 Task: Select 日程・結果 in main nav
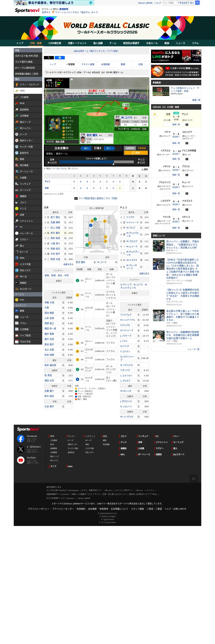(x=36, y=43)
